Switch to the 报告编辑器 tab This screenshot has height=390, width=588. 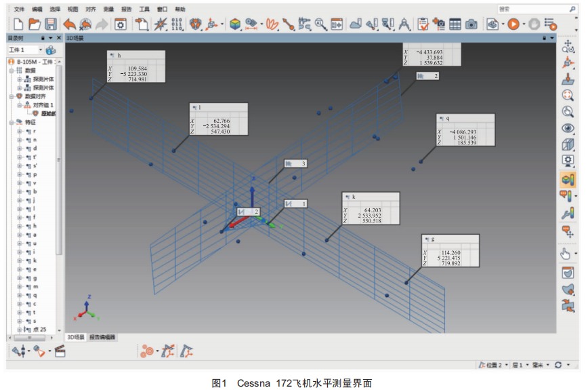[102, 337]
